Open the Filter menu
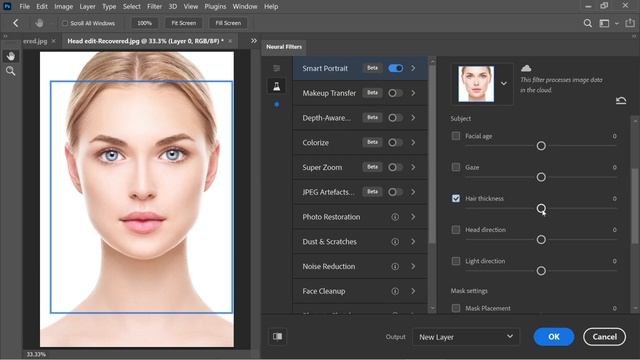This screenshot has width=640, height=360. click(154, 7)
